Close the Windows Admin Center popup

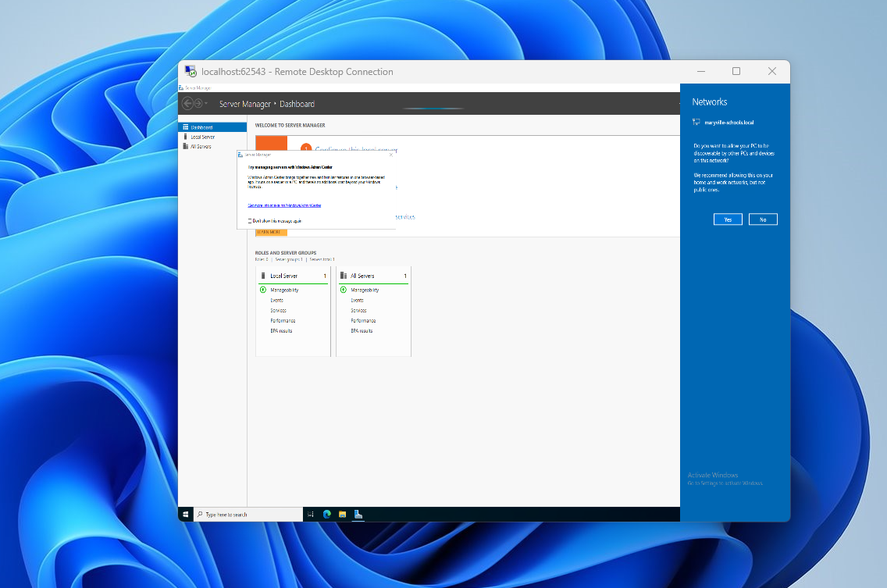tap(390, 155)
